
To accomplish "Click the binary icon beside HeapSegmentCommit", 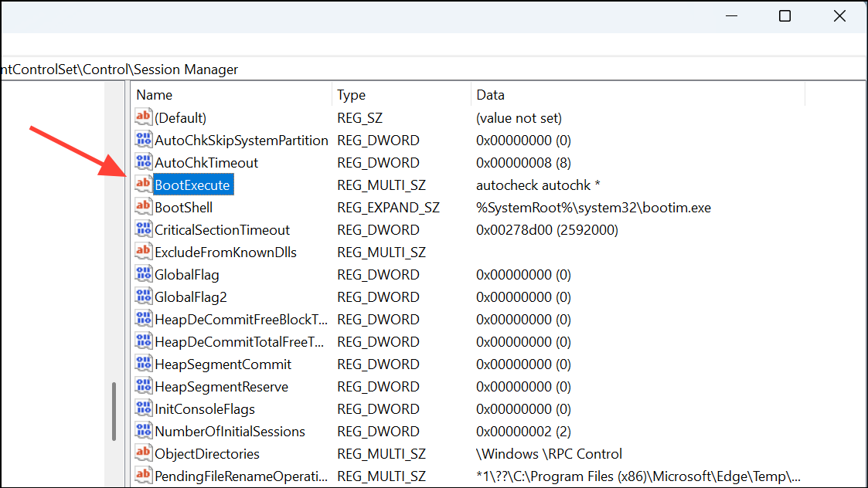I will click(x=143, y=364).
